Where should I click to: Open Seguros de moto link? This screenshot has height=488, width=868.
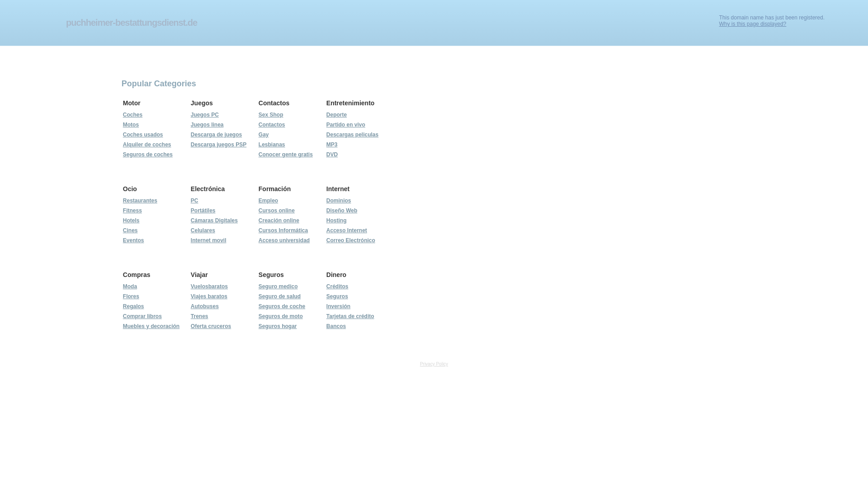point(281,316)
